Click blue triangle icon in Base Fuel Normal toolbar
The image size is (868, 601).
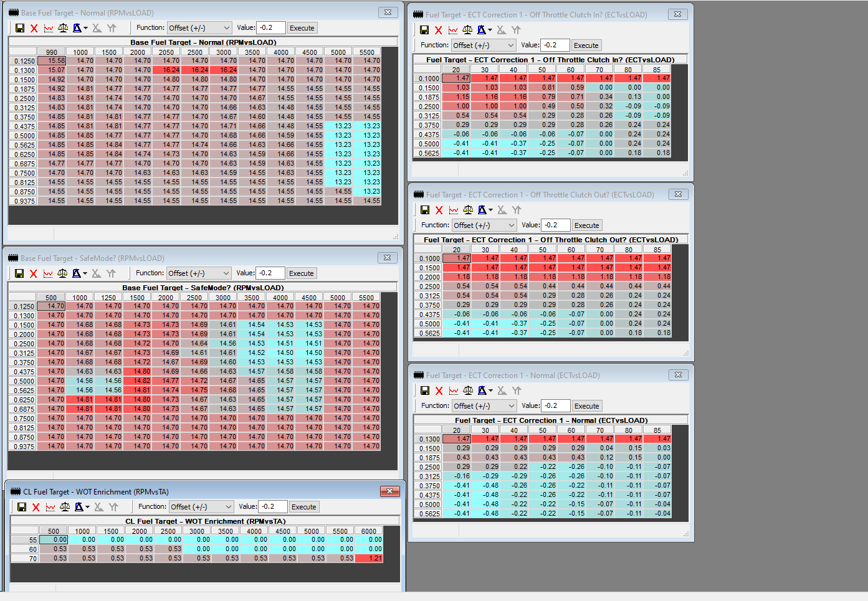(77, 28)
